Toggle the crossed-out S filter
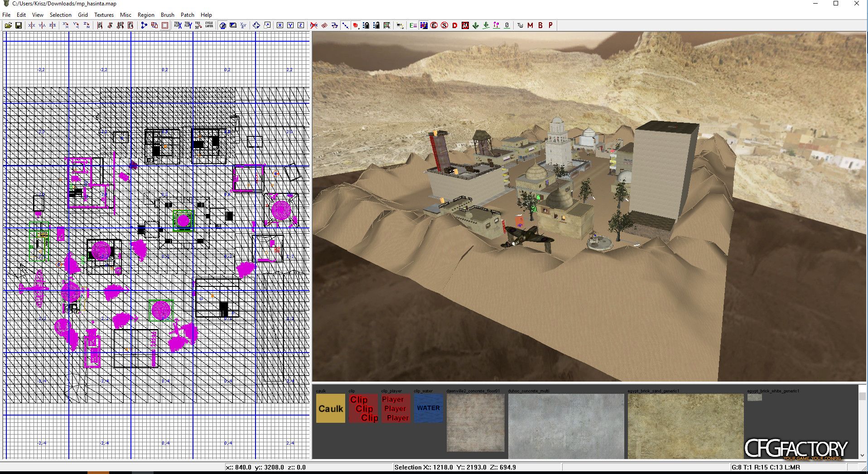Viewport: 868px width, 474px height. (444, 25)
